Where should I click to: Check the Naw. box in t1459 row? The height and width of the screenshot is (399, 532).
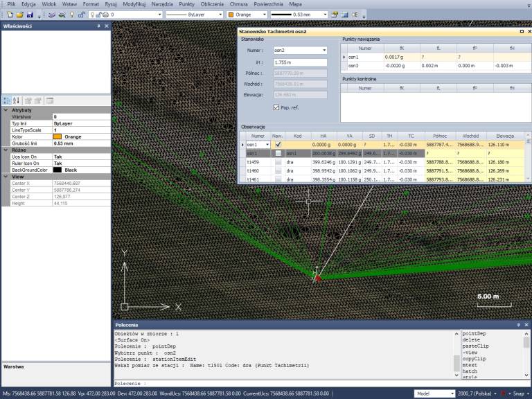pyautogui.click(x=278, y=162)
